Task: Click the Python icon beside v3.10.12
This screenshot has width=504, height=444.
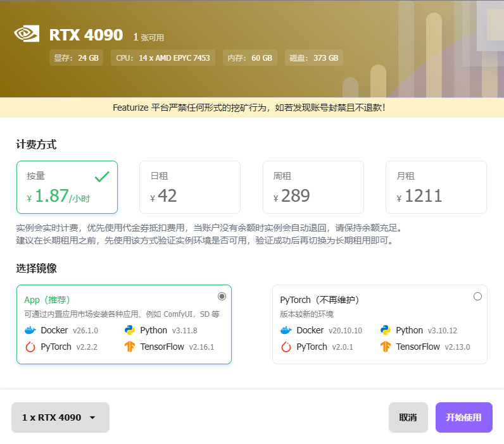Action: (x=386, y=330)
